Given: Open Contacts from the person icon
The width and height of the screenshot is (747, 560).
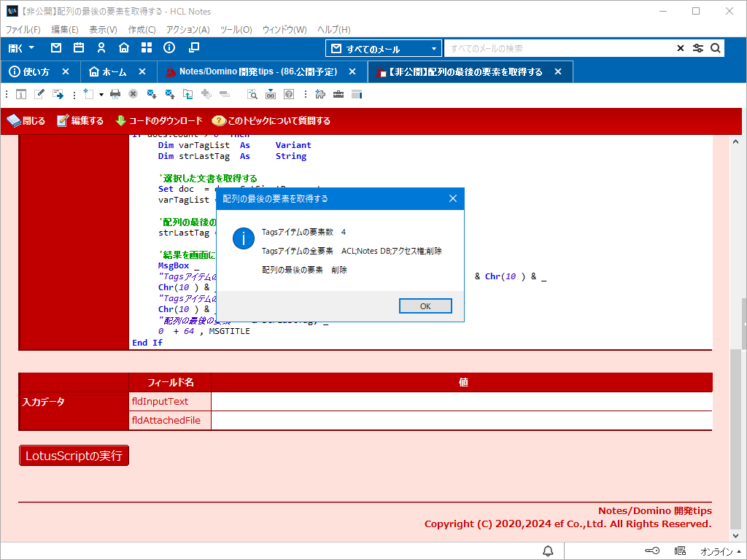Looking at the screenshot, I should (x=101, y=48).
